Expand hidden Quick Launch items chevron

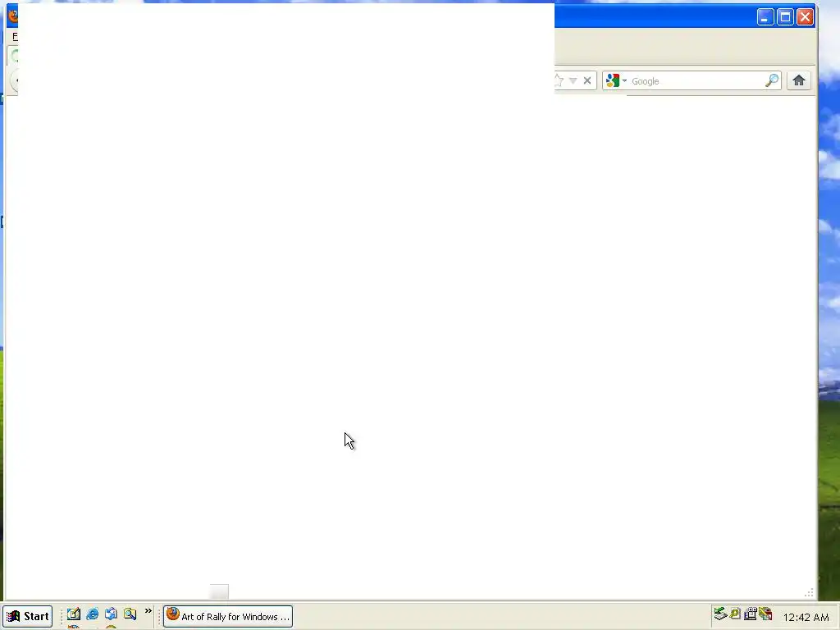pyautogui.click(x=148, y=611)
